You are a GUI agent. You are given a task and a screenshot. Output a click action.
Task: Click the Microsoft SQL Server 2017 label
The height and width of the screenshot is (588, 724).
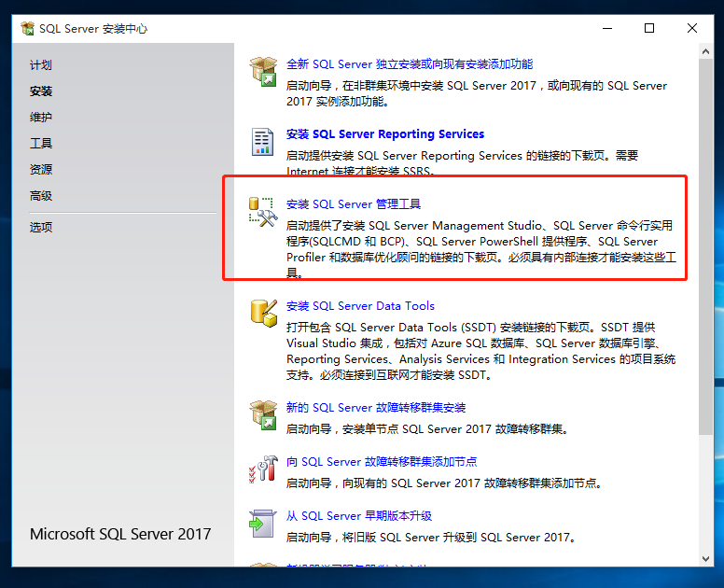tap(120, 534)
